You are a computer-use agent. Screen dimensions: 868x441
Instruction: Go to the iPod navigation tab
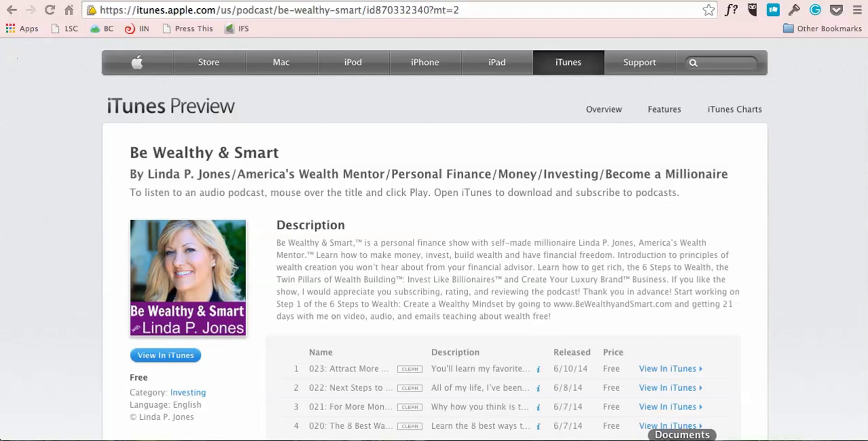[x=353, y=62]
